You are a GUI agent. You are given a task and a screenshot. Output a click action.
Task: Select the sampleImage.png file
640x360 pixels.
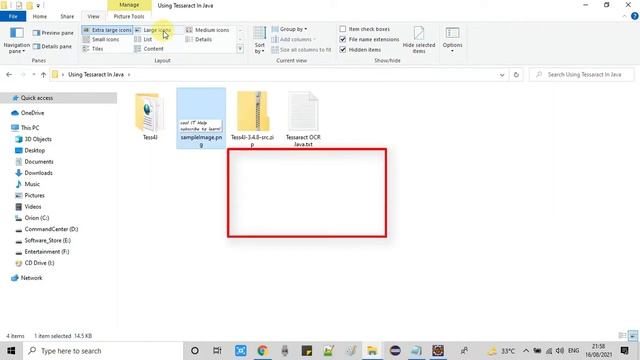coord(201,118)
